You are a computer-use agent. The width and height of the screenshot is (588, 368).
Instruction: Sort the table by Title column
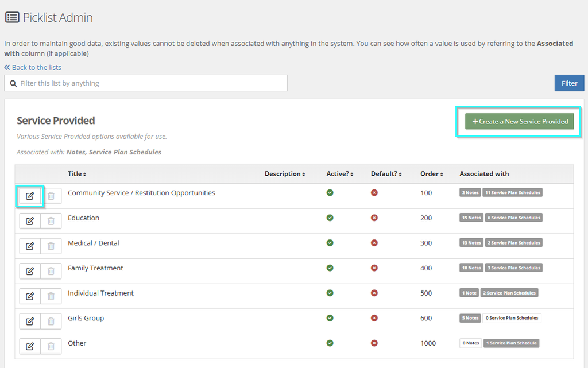pos(77,174)
